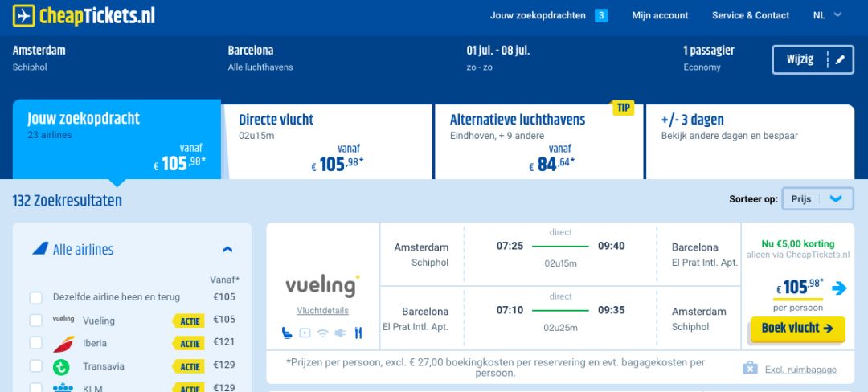Open 'Jouw zoekopdrachten' saved searches

point(548,15)
